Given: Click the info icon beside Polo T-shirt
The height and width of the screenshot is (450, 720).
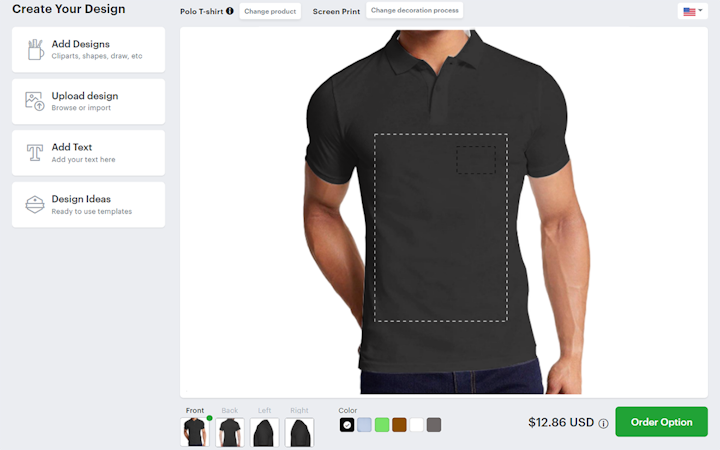Looking at the screenshot, I should click(x=230, y=11).
